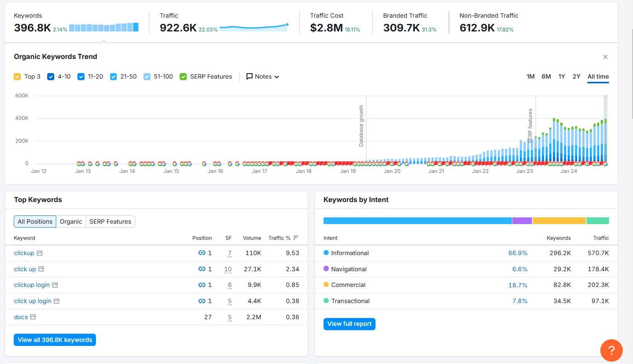
Task: Toggle the Top 3 checkbox
Action: point(17,77)
